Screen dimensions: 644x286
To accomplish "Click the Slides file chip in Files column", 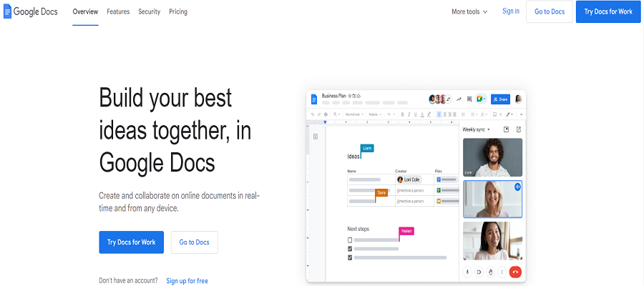I will 447,201.
